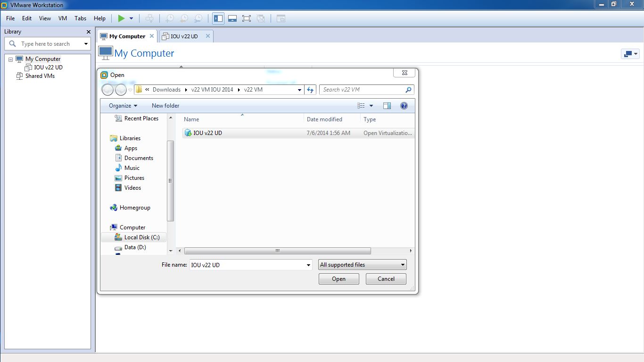Open the File menu

coord(10,18)
